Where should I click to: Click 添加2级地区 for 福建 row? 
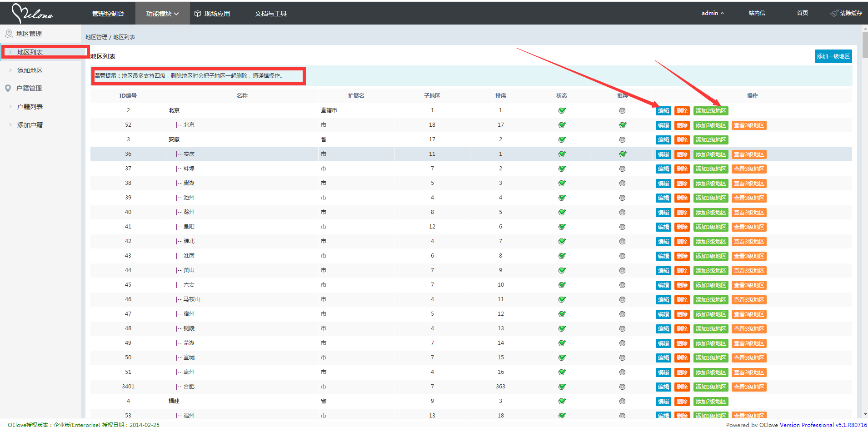tap(711, 402)
